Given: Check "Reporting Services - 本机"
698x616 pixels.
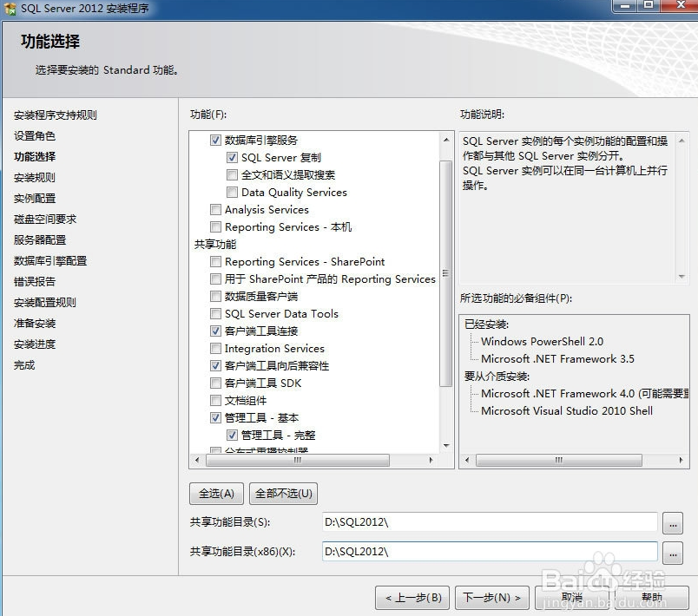Looking at the screenshot, I should [215, 226].
